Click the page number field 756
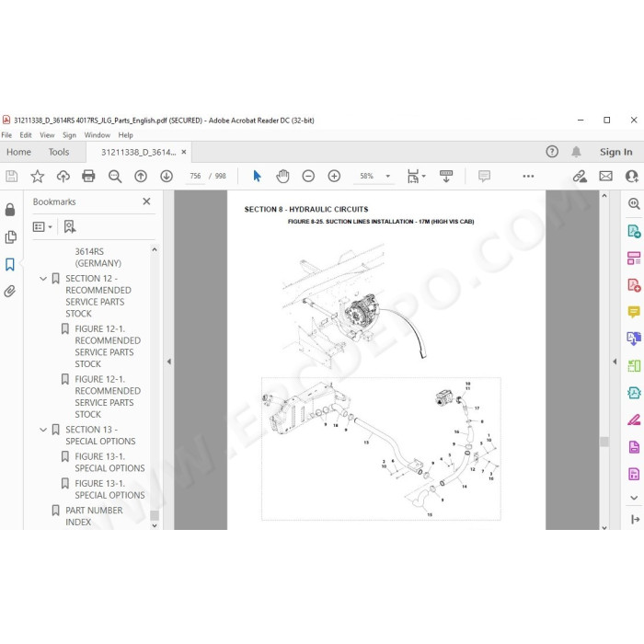The image size is (644, 644). click(x=195, y=177)
